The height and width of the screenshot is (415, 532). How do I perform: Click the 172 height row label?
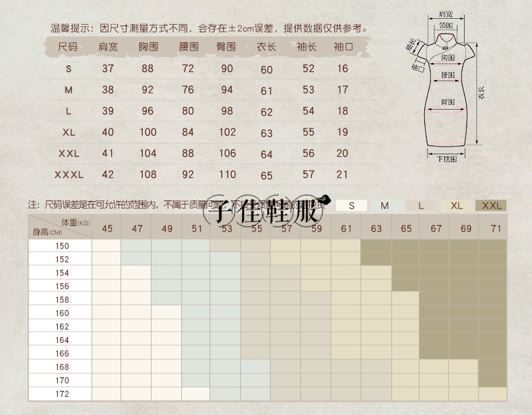coord(62,393)
